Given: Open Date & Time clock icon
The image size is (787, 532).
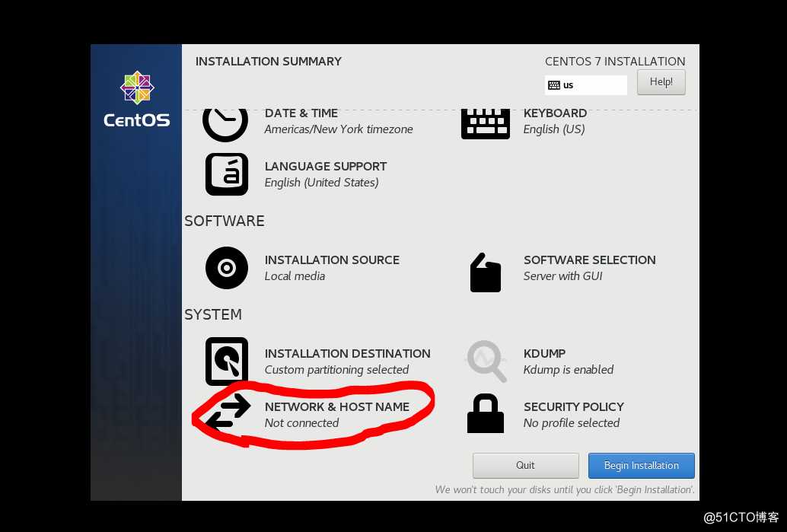Looking at the screenshot, I should click(x=225, y=125).
